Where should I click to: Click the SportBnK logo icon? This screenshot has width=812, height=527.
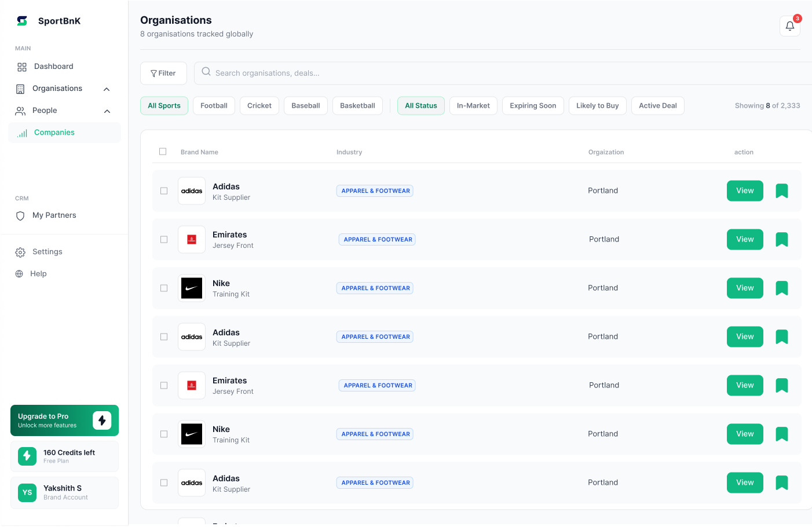22,21
